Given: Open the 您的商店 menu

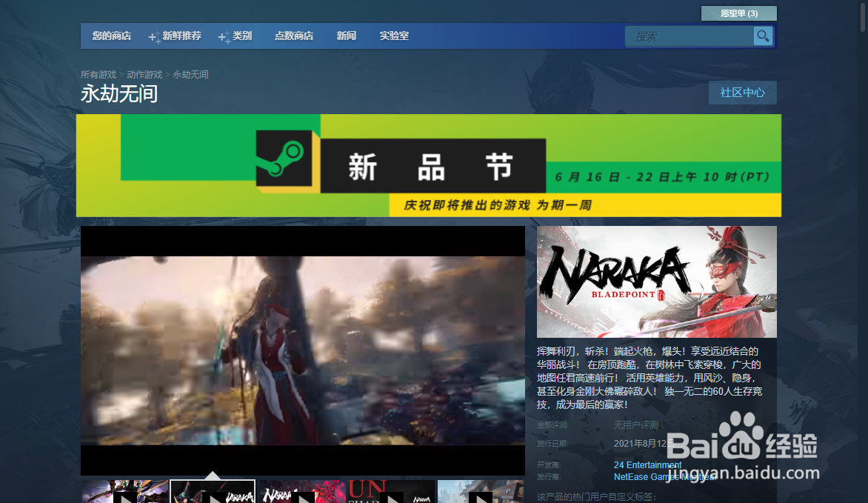Looking at the screenshot, I should coord(111,36).
